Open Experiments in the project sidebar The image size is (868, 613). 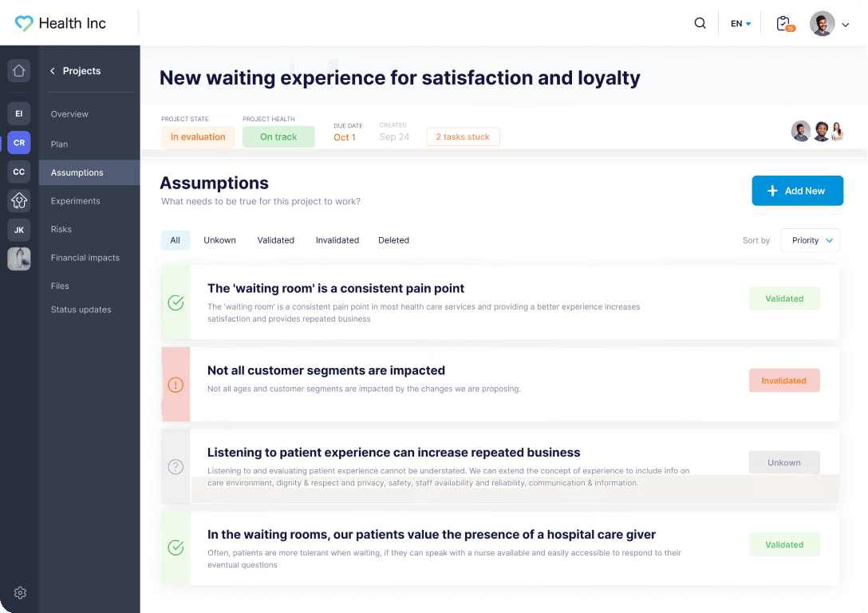[x=76, y=201]
